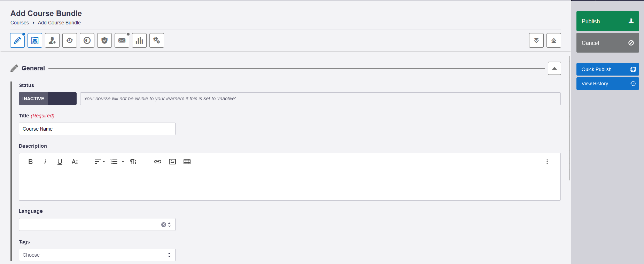Click the green Publish button
The height and width of the screenshot is (264, 644).
point(607,21)
